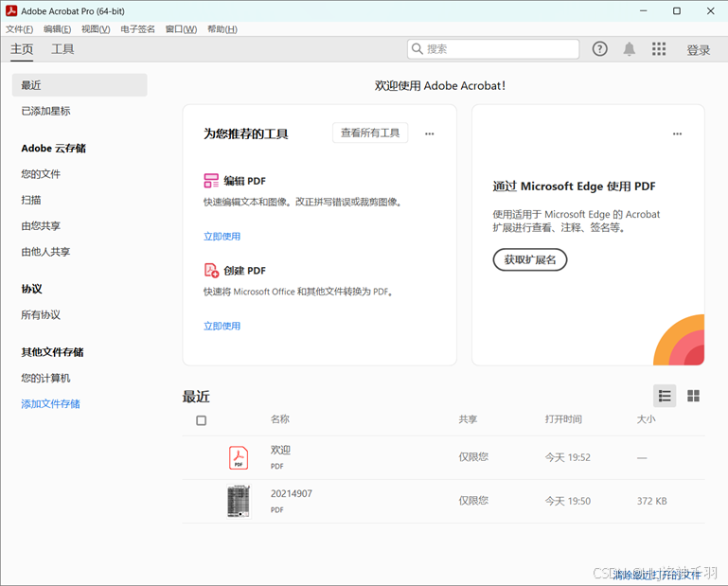Click 仅限您 in the 欢迎 row

tap(473, 457)
